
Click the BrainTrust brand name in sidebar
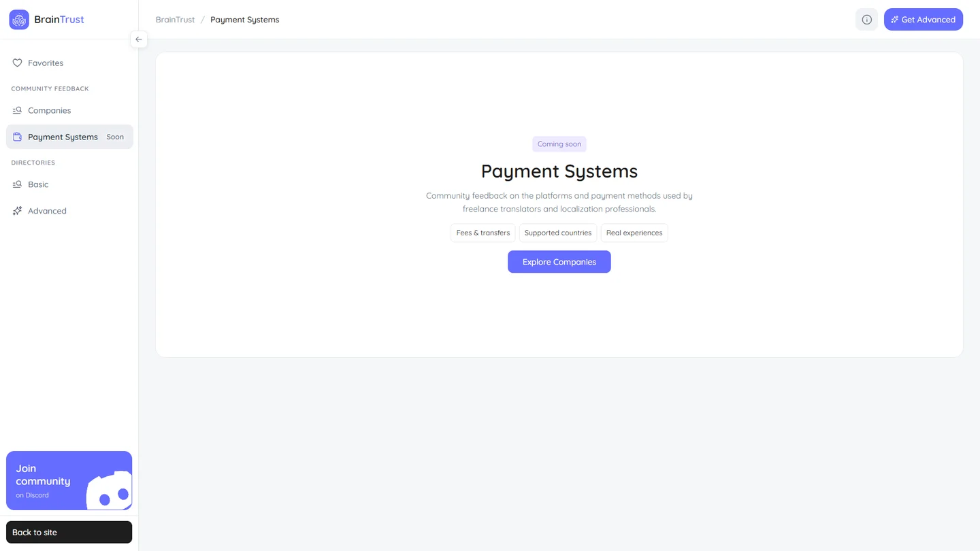pos(59,20)
